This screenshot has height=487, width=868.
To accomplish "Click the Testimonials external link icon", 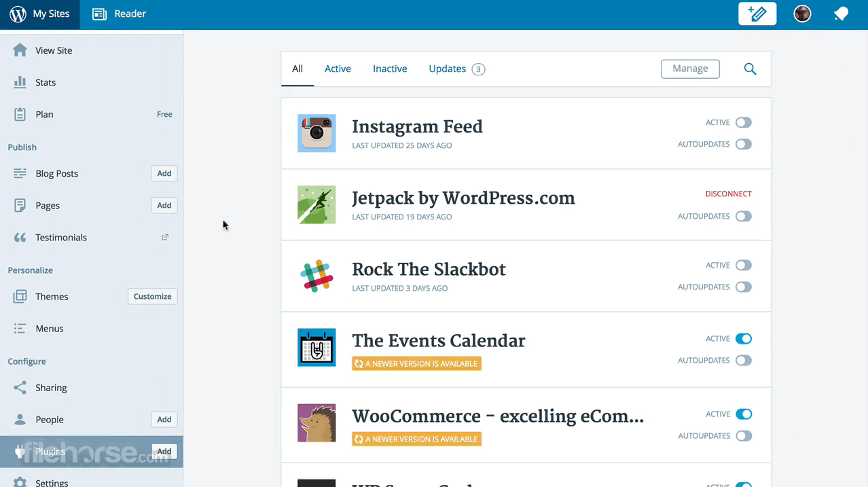I will coord(165,237).
